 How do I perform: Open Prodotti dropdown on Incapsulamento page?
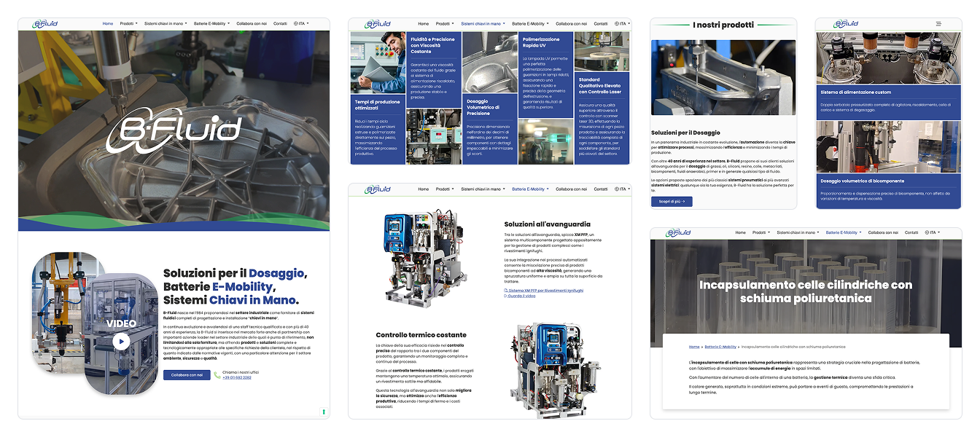[761, 232]
